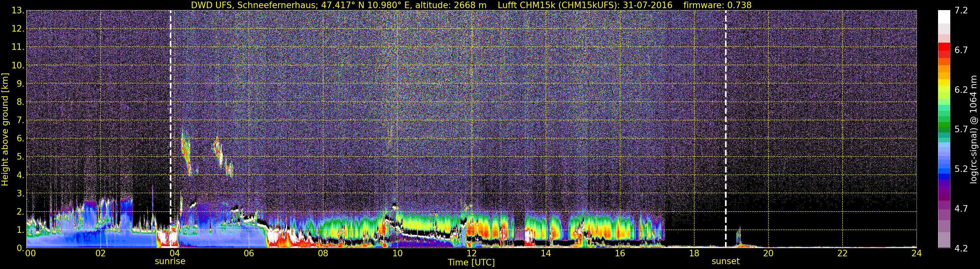
Task: Click the height axis tick '0.'
Action: [20, 248]
